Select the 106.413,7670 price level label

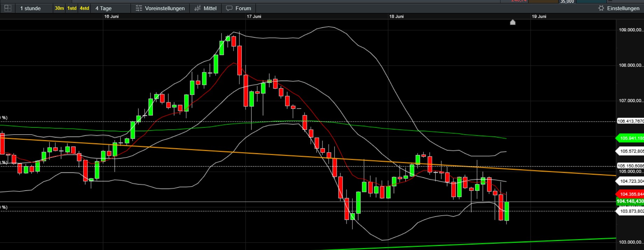pyautogui.click(x=630, y=121)
